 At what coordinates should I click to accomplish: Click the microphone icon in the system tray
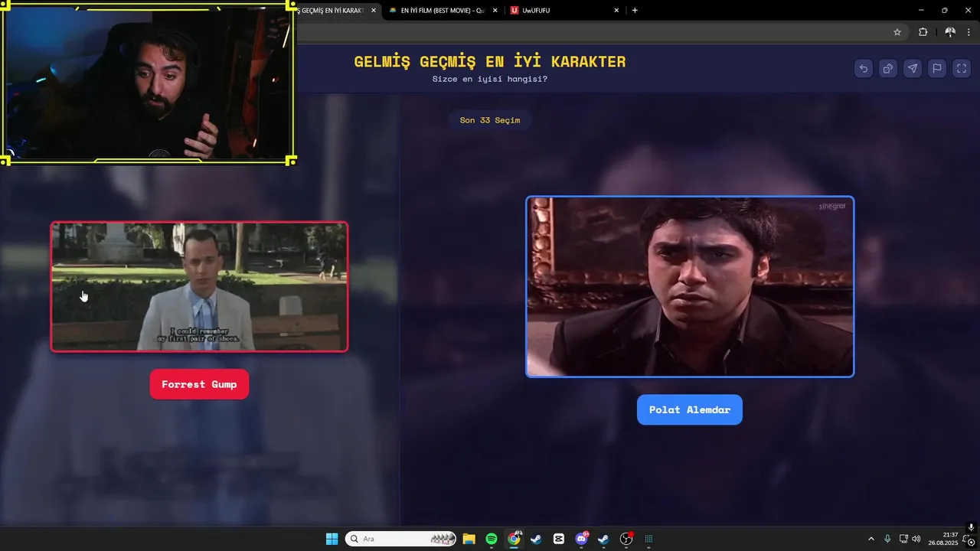(887, 539)
